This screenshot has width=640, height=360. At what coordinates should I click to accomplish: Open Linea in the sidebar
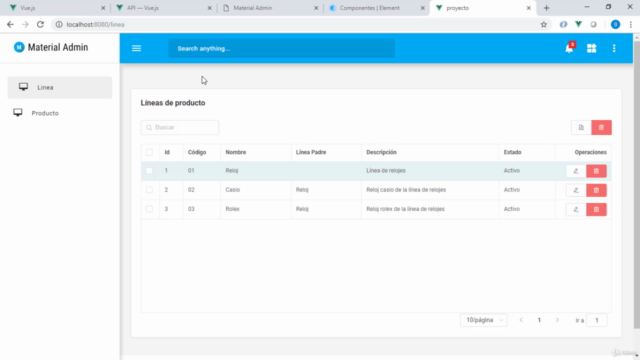pyautogui.click(x=60, y=87)
